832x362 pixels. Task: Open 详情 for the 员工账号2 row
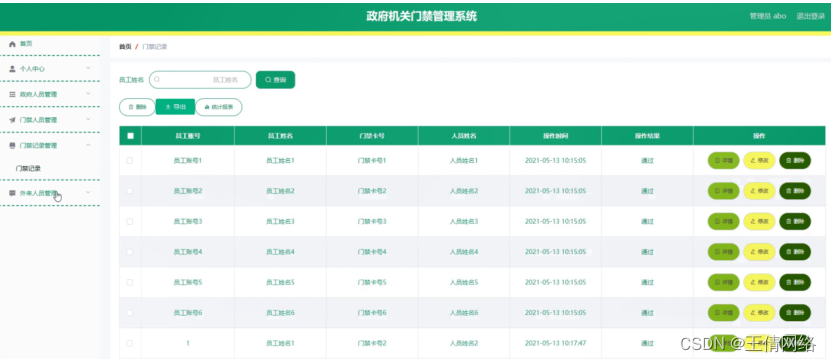(723, 191)
